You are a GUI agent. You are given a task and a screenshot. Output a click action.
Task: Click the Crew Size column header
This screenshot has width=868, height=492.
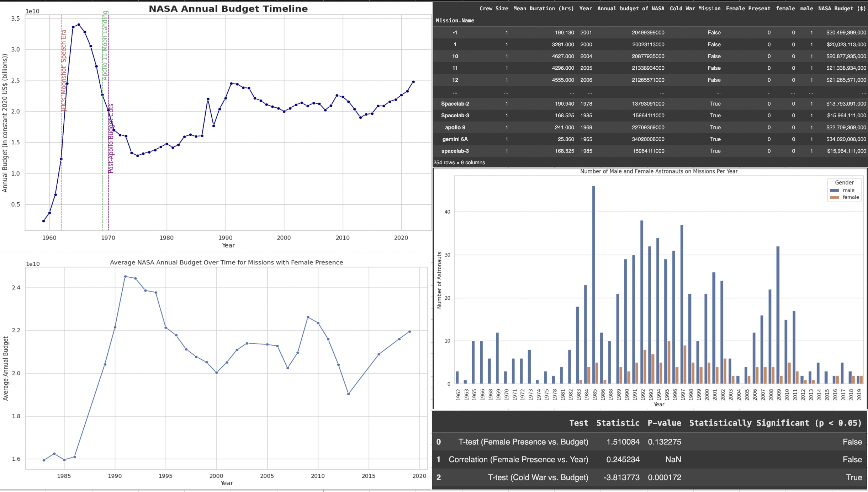(493, 9)
